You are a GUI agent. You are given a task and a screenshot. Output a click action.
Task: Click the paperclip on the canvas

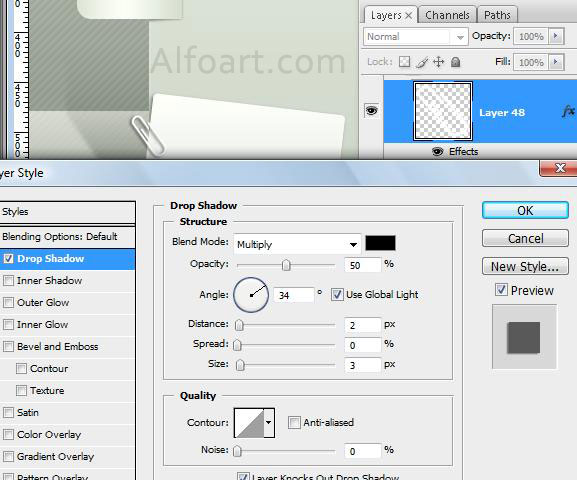pos(148,135)
